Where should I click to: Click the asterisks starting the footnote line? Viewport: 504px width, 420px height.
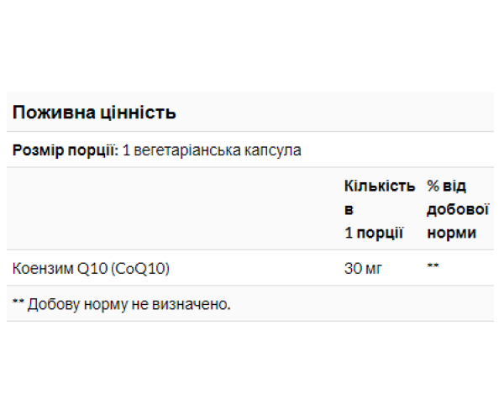(18, 303)
